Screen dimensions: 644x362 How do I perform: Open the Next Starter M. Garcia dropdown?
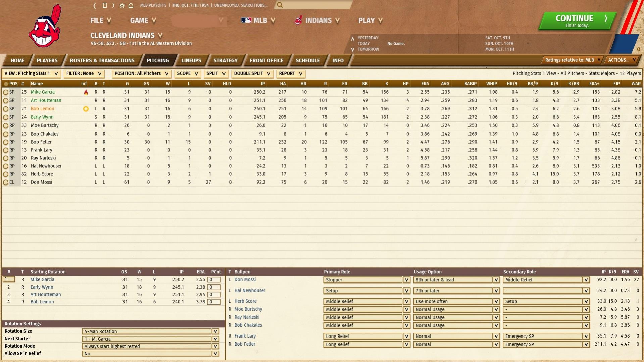pyautogui.click(x=150, y=339)
